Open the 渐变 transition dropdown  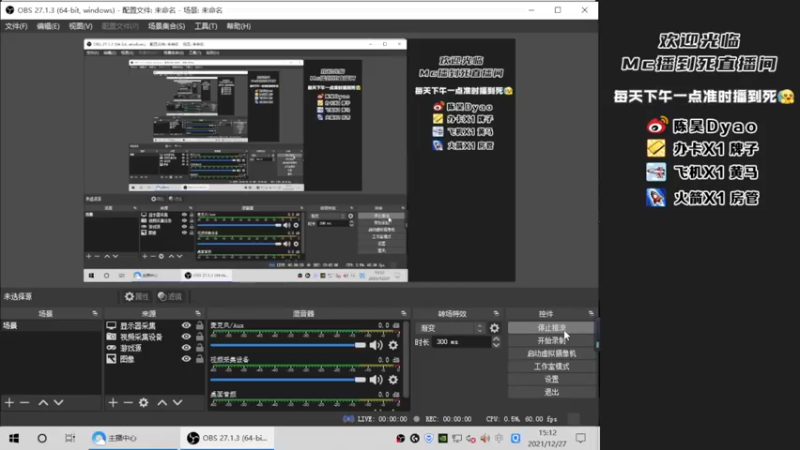tap(450, 328)
